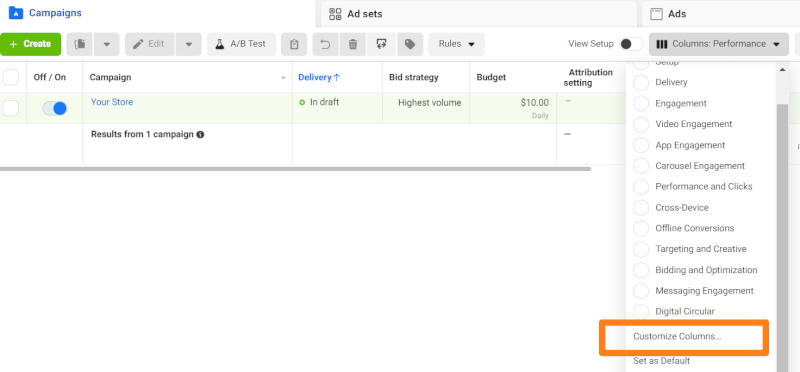800x372 pixels.
Task: Click the undo arrow icon
Action: coord(325,44)
